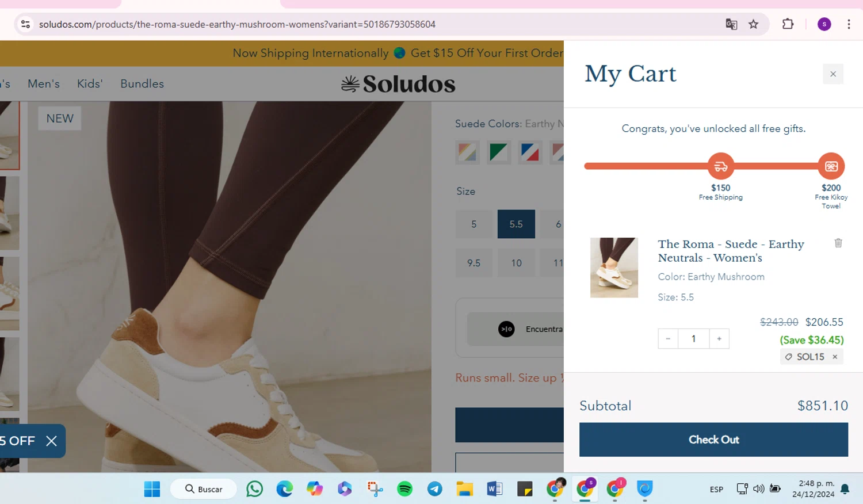863x504 pixels.
Task: Click the $150 Free Shipping truck milestone
Action: coord(721,166)
